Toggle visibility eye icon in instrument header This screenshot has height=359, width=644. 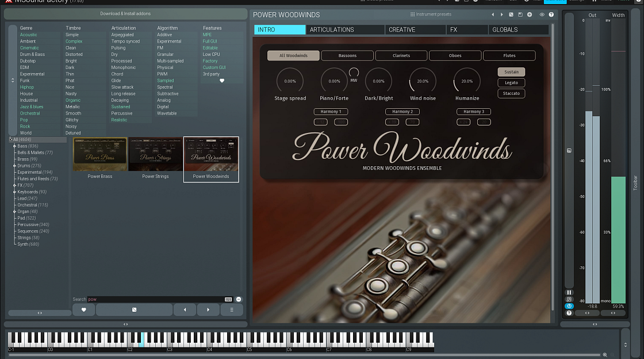[542, 14]
